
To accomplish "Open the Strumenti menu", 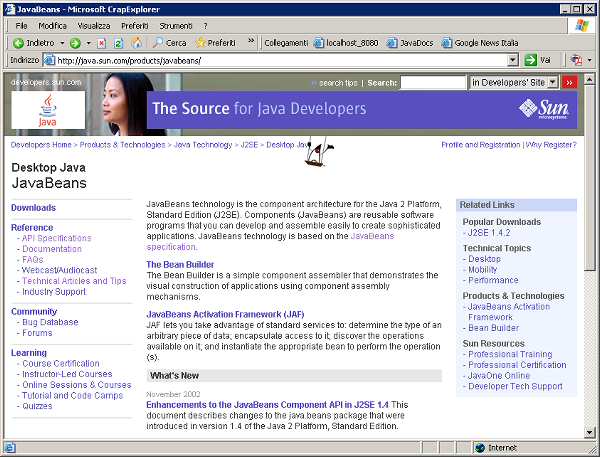I will 176,26.
